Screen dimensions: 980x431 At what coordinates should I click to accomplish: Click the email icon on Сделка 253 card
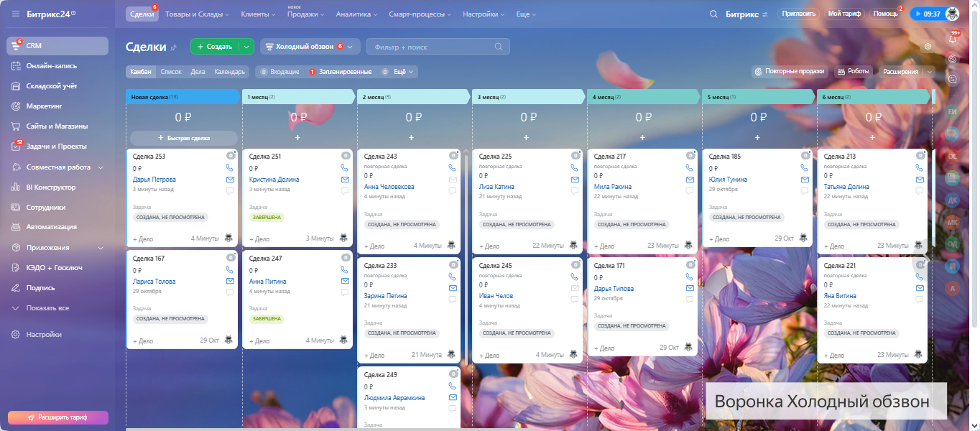[x=230, y=180]
